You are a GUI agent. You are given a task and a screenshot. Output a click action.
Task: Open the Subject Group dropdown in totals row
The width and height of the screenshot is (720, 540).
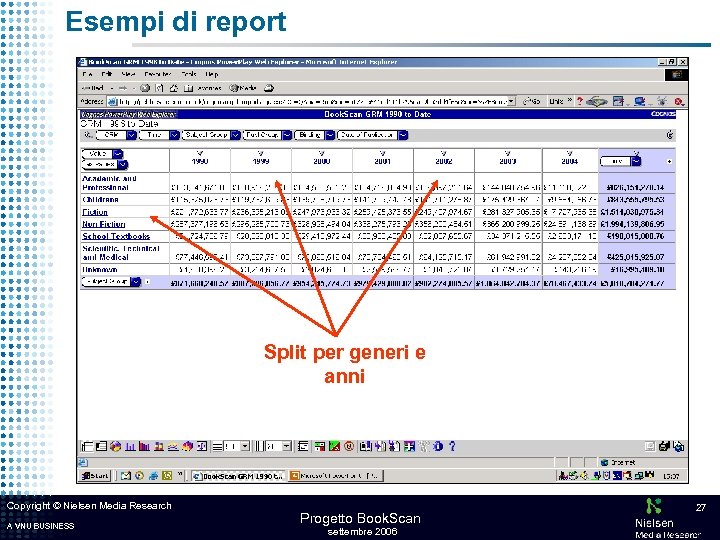[111, 281]
